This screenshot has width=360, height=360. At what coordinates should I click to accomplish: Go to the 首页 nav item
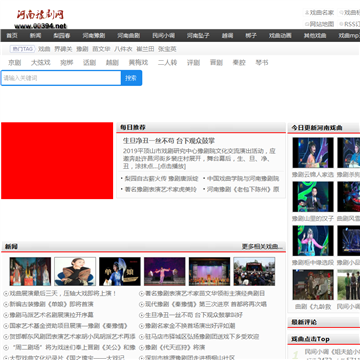(12, 35)
